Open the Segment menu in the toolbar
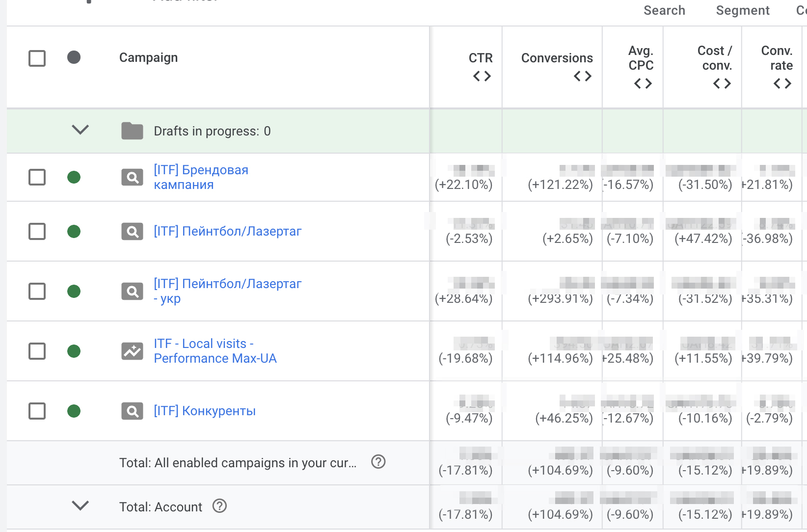807x532 pixels. coord(742,10)
